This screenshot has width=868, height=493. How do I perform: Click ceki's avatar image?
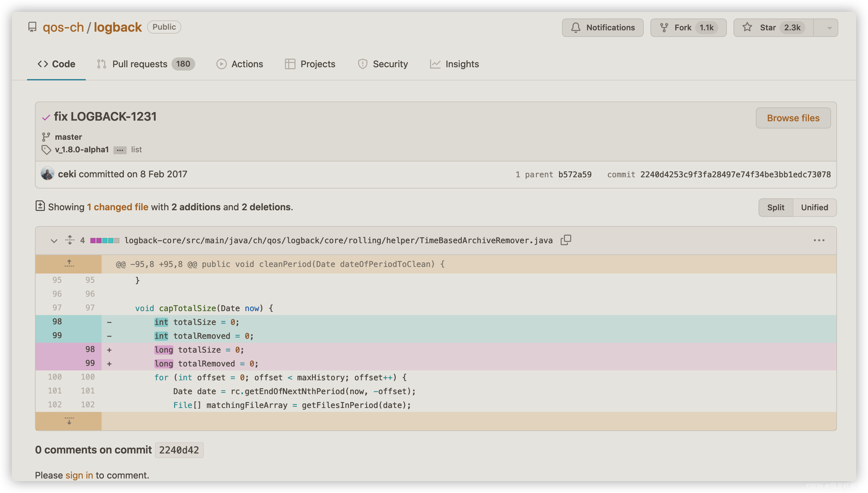coord(47,174)
